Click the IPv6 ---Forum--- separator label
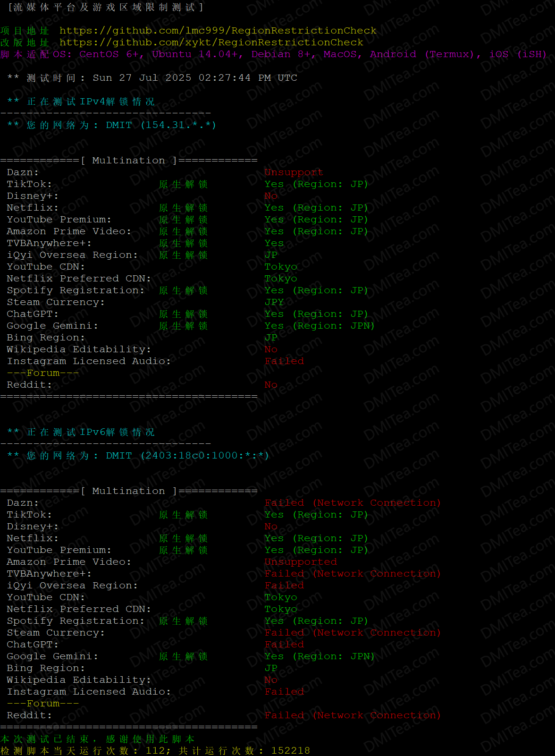 43,704
